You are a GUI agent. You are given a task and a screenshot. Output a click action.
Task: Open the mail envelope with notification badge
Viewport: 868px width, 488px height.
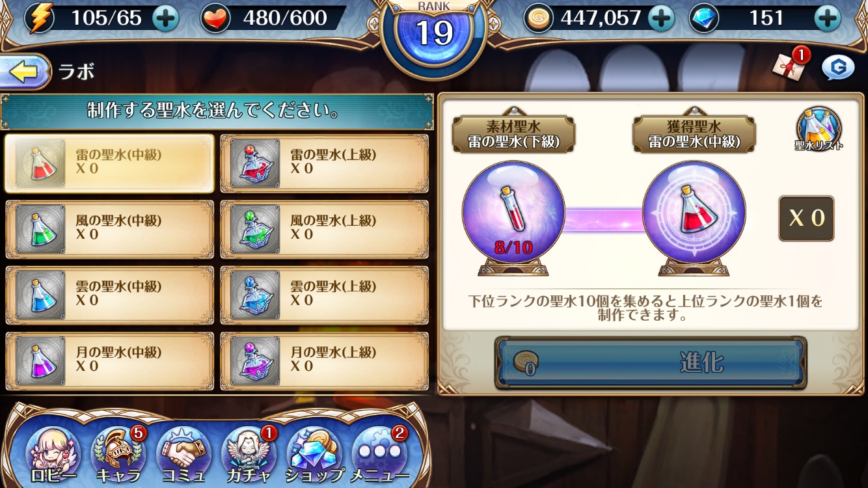tap(789, 66)
